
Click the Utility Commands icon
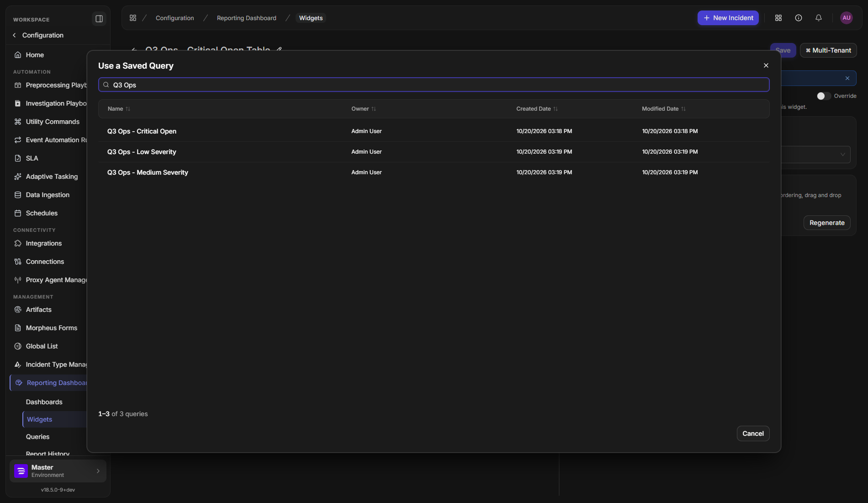pos(18,122)
